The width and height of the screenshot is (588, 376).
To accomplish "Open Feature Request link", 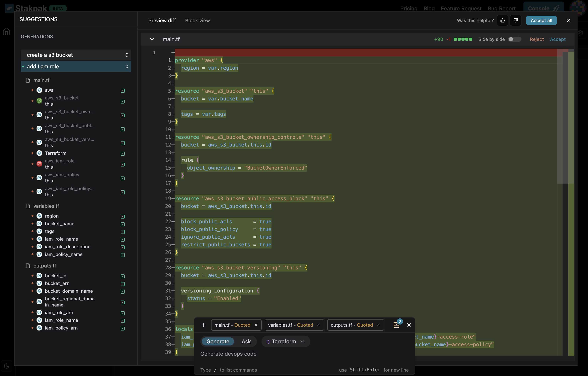I will (x=461, y=8).
